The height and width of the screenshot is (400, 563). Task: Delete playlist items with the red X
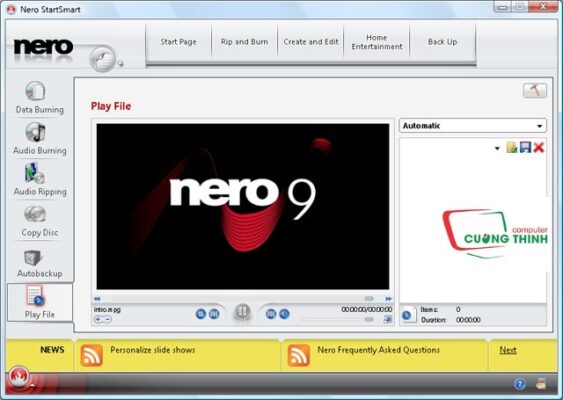click(x=539, y=147)
